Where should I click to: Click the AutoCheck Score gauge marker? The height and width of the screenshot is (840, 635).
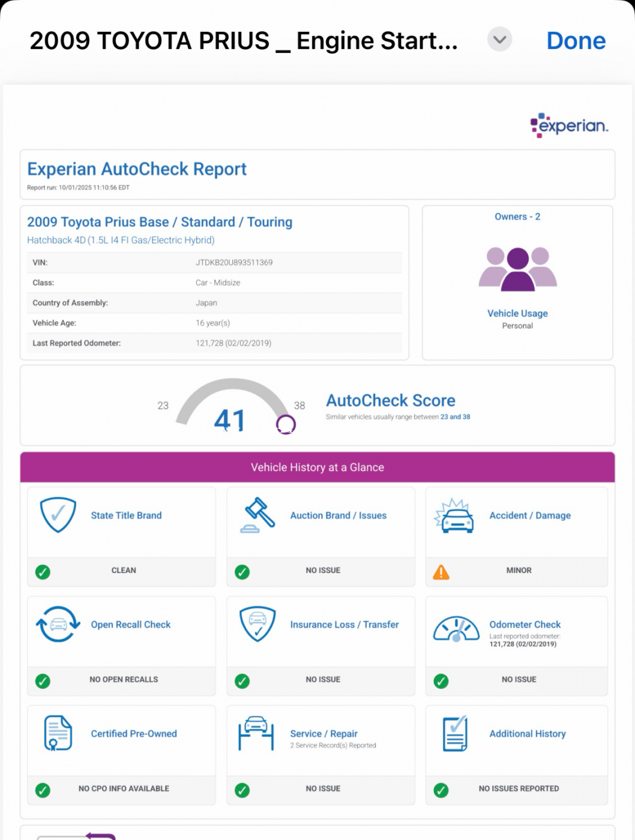pos(286,424)
